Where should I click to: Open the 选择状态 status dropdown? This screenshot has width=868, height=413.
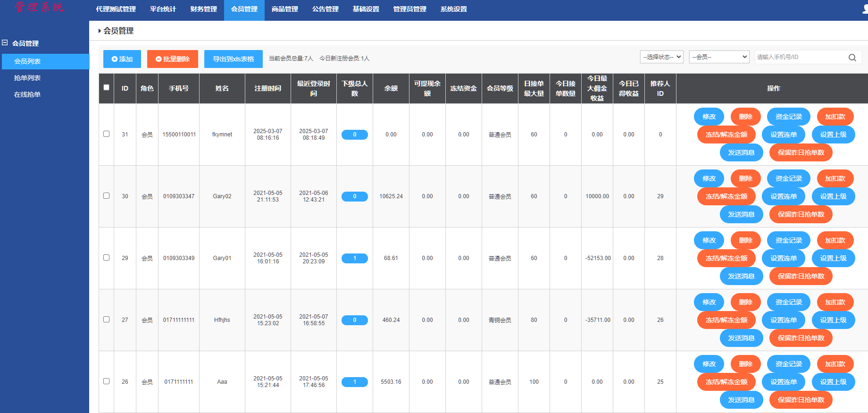pyautogui.click(x=662, y=57)
